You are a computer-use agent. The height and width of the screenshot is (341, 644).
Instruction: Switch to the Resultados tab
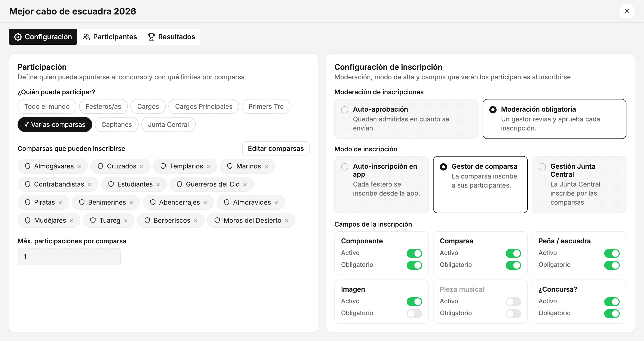[171, 37]
